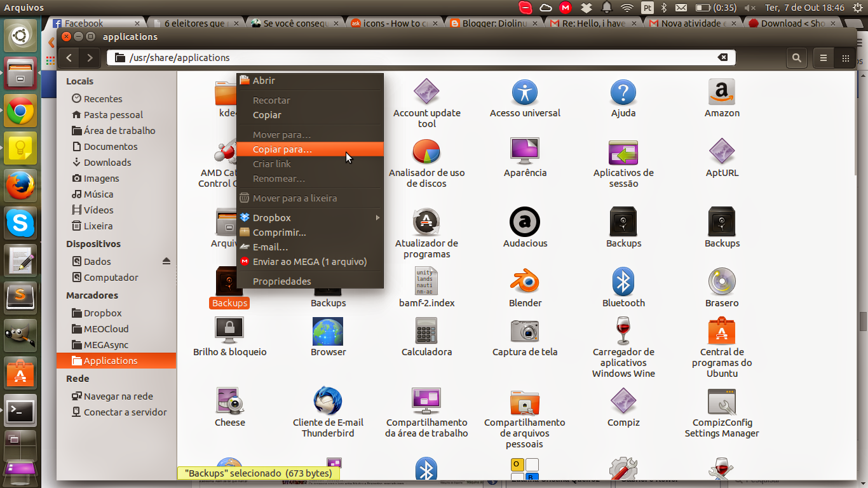Open Compartilhamento da área de trabalho icon
This screenshot has height=488, width=868.
426,401
